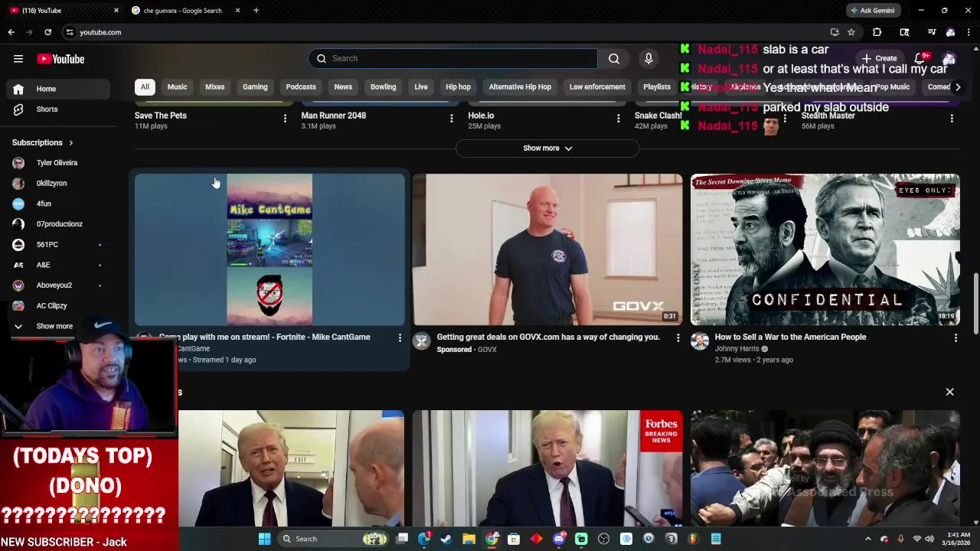The height and width of the screenshot is (551, 980).
Task: Open the Microsoft Store taskbar icon
Action: click(x=514, y=539)
